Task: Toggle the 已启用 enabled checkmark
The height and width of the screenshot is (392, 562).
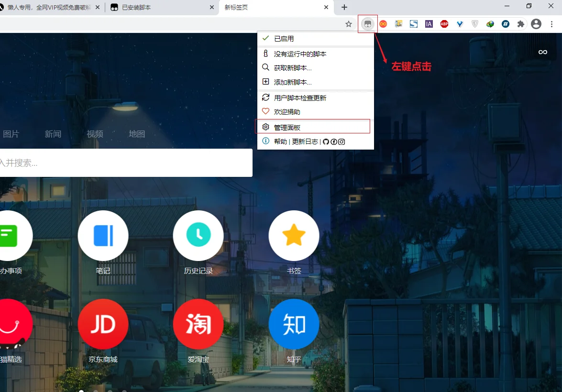Action: coord(315,39)
